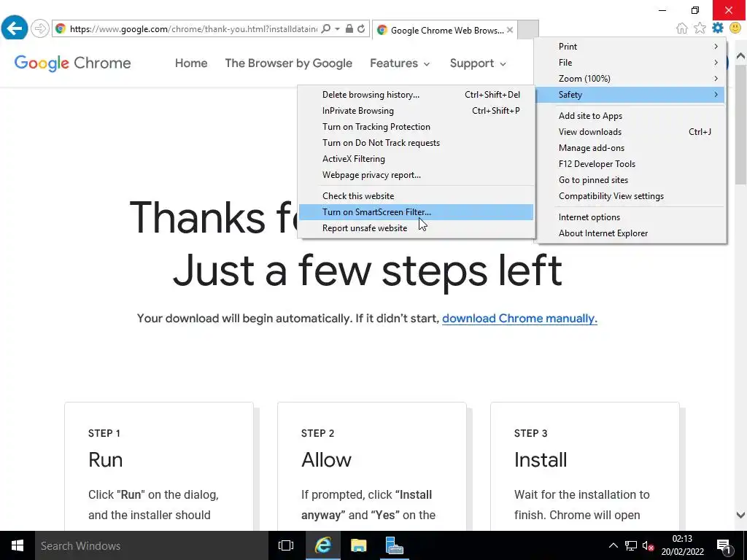Expand the Features dropdown in navigation
Viewport: 747px width, 560px height.
pos(400,63)
